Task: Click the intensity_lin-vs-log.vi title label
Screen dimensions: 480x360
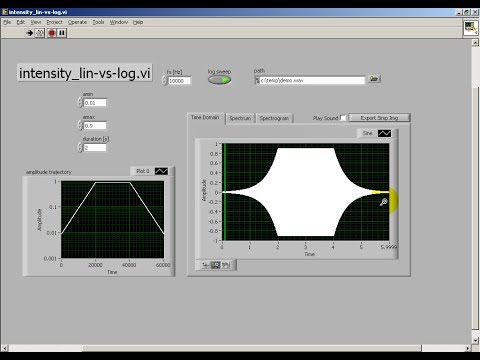Action: [x=85, y=73]
